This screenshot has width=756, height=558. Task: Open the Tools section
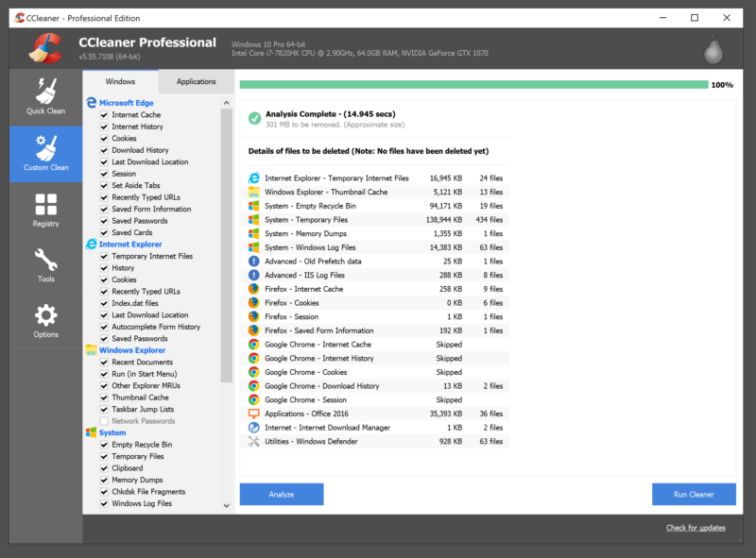click(x=45, y=265)
